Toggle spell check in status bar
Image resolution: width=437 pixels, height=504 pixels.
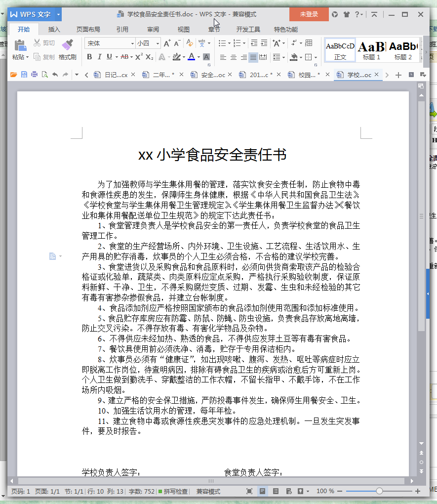[x=173, y=492]
